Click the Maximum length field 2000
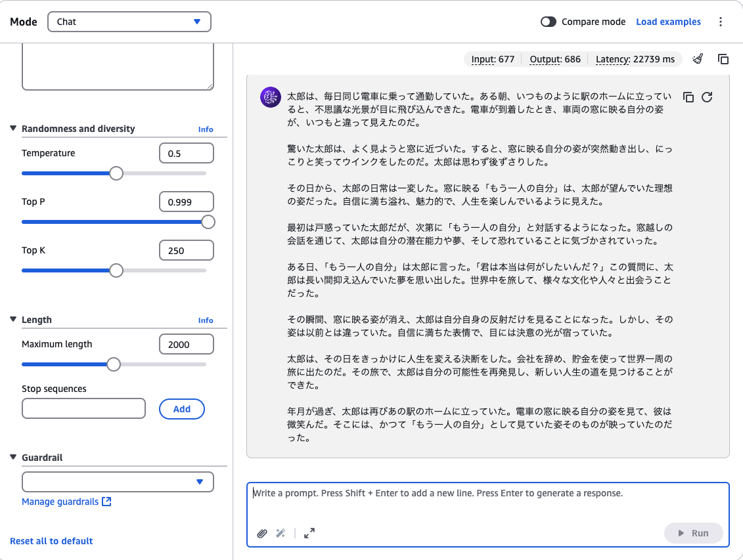Screen dimensions: 743x560 tap(186, 345)
